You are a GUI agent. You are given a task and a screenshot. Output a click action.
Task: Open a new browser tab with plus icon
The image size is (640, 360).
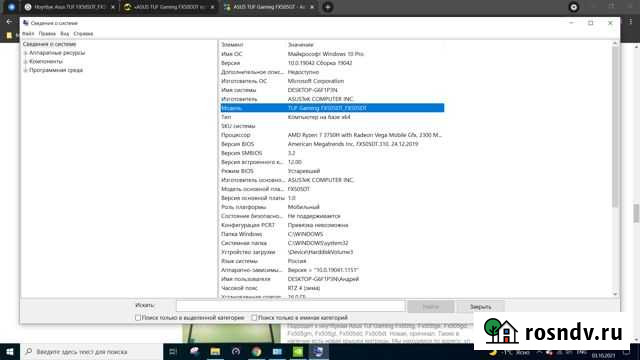point(327,7)
